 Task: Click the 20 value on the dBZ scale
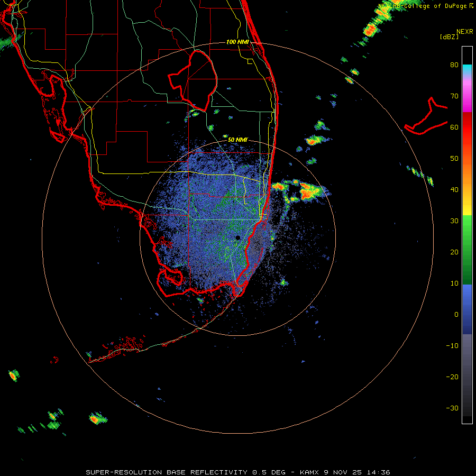[454, 252]
